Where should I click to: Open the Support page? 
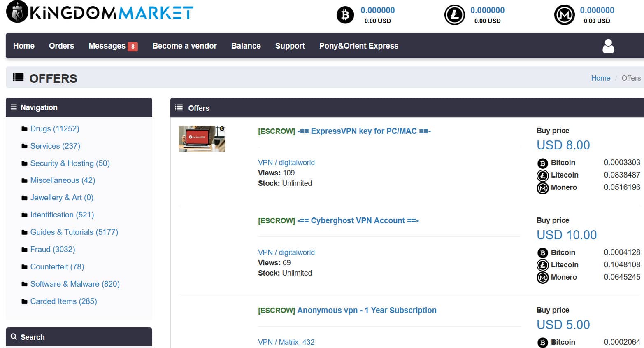tap(290, 46)
